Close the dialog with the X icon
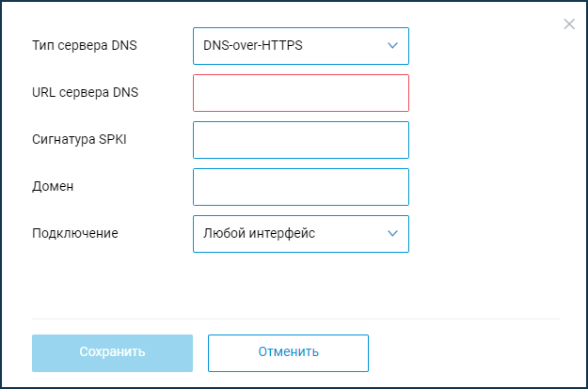 click(569, 24)
